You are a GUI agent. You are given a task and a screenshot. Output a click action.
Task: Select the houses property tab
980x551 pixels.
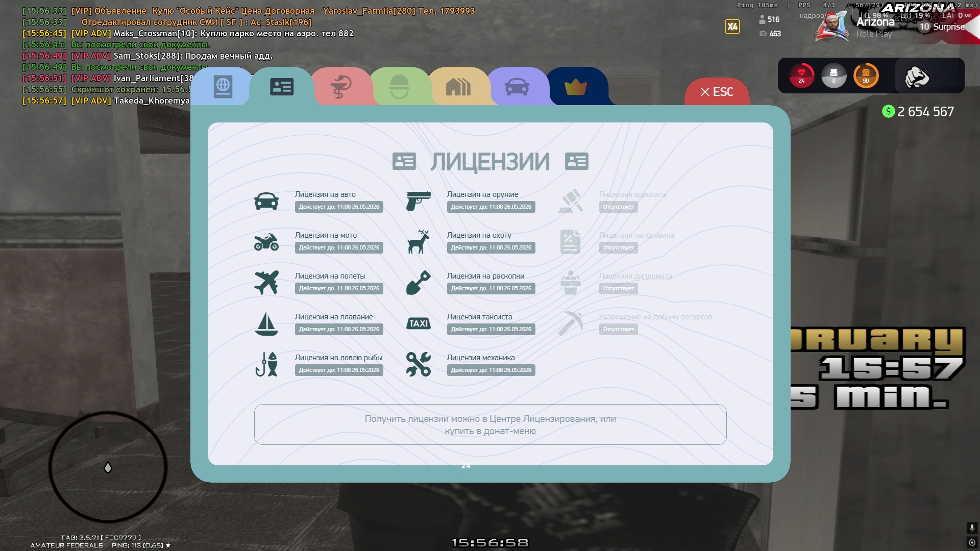(x=458, y=87)
